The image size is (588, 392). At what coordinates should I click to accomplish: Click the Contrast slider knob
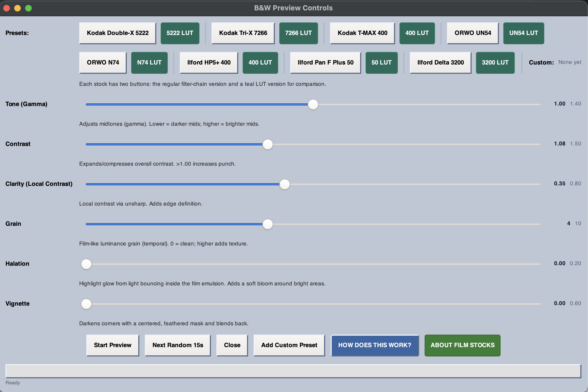point(267,144)
